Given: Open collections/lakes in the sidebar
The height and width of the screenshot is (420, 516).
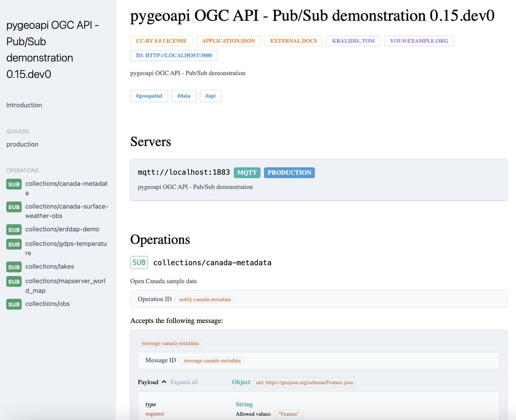Looking at the screenshot, I should [x=49, y=267].
